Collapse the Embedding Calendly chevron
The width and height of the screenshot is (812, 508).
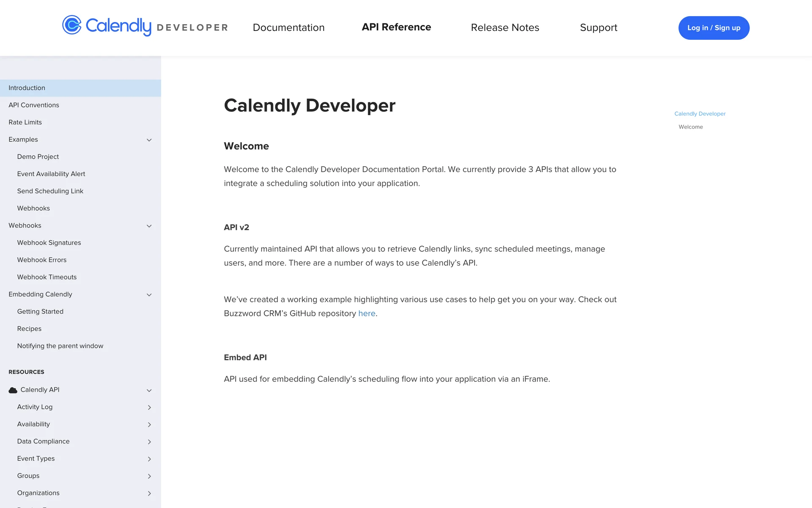149,295
